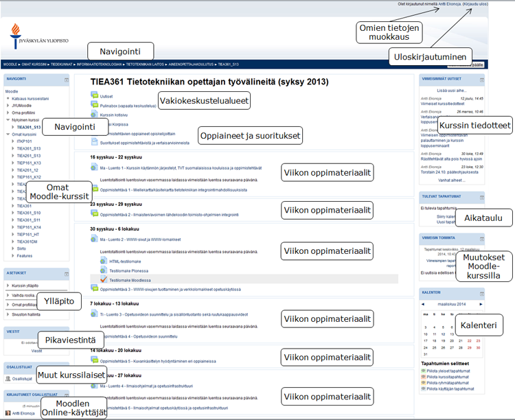Open Torstain 24.10. pääteohjauksesta news item

point(449,172)
